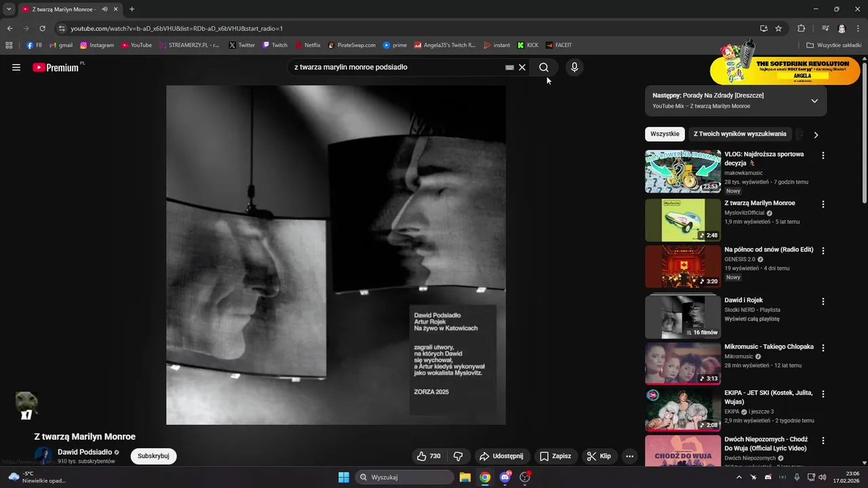Open options for Dwóch Niepozornych video
The width and height of the screenshot is (868, 488).
pos(823,441)
